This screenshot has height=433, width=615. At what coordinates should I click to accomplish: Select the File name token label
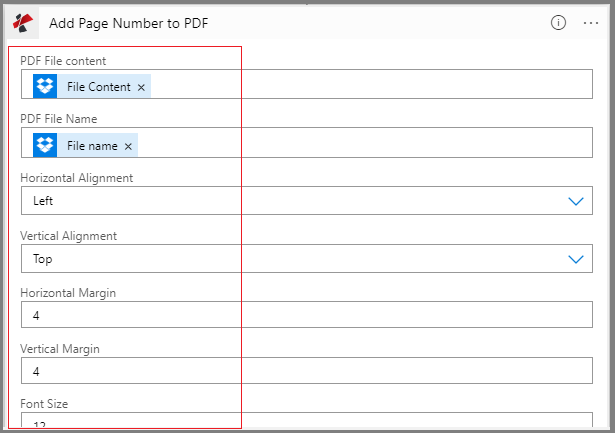click(x=92, y=146)
